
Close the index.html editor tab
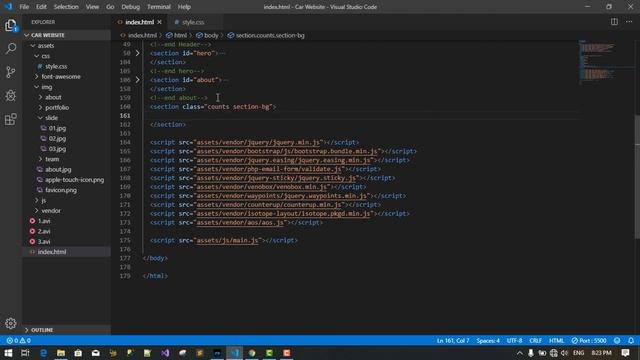pos(160,22)
